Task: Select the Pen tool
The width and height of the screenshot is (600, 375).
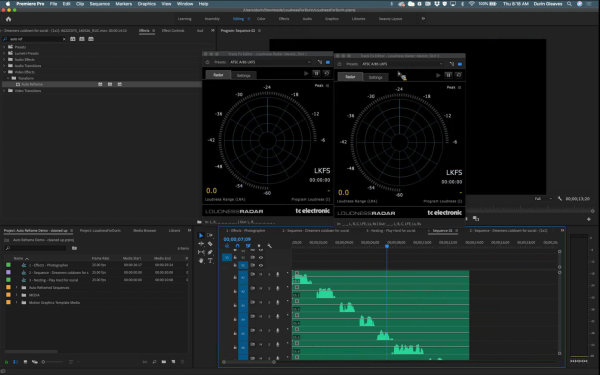Action: [210, 252]
